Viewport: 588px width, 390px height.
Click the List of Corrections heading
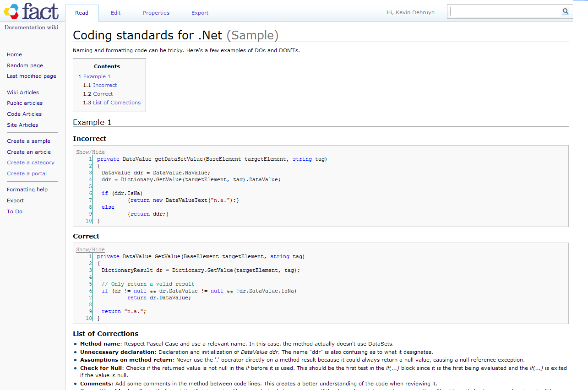pyautogui.click(x=105, y=334)
